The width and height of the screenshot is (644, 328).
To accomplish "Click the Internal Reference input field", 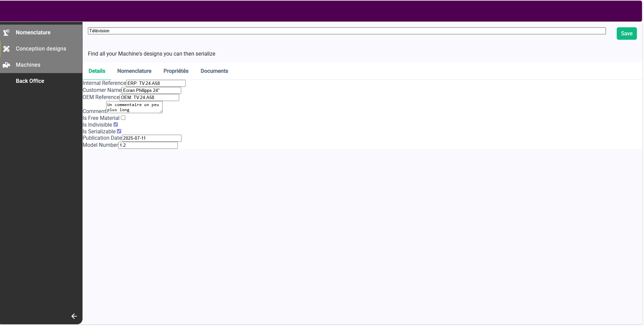I will (156, 83).
